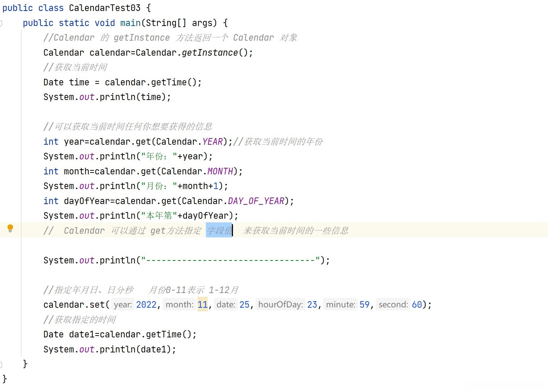Click the value 59
548x392 pixels.
364,305
